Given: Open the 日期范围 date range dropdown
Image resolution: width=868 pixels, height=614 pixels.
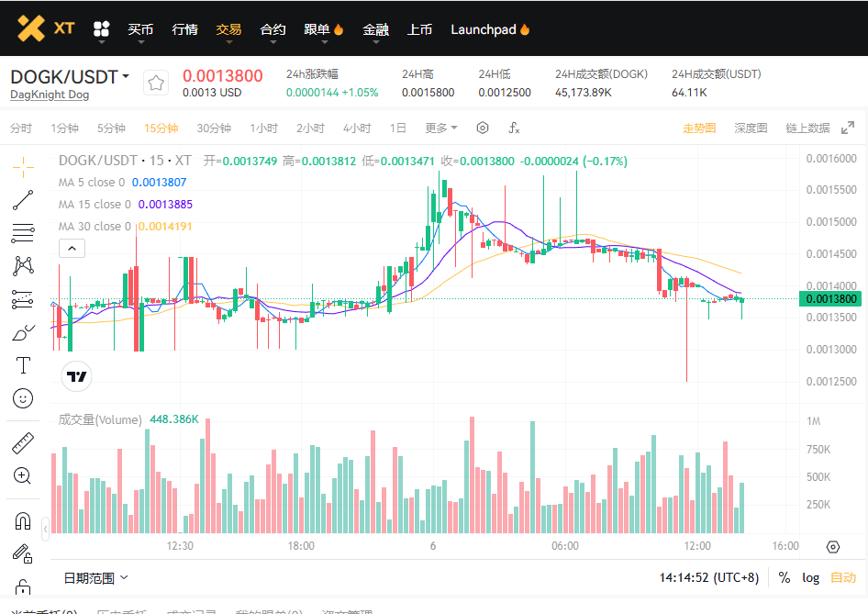Looking at the screenshot, I should [x=95, y=578].
